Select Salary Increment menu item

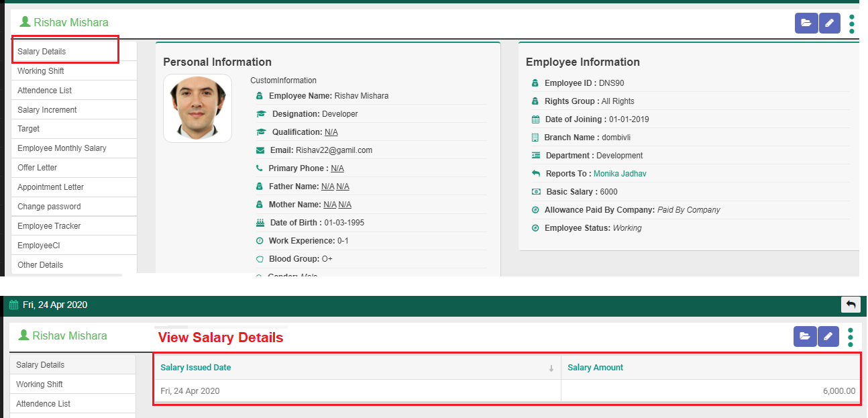click(x=47, y=110)
